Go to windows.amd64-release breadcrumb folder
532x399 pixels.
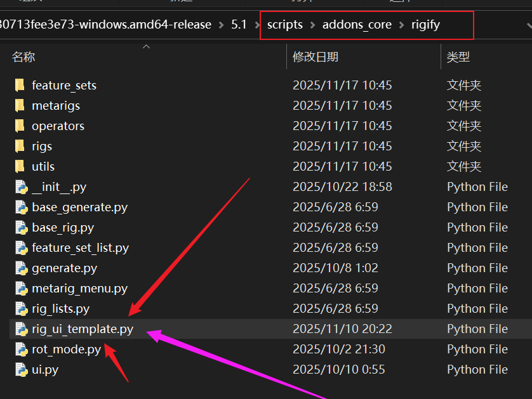pyautogui.click(x=105, y=24)
